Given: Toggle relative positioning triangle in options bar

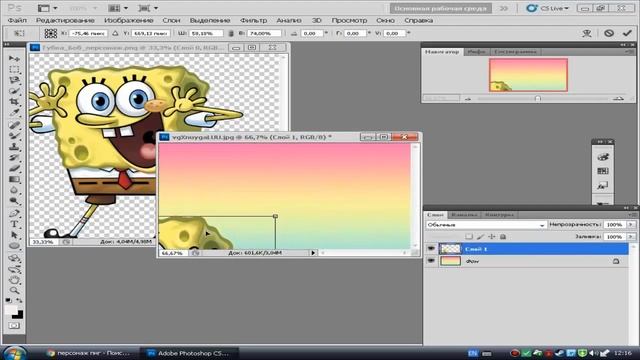Looking at the screenshot, I should point(115,33).
